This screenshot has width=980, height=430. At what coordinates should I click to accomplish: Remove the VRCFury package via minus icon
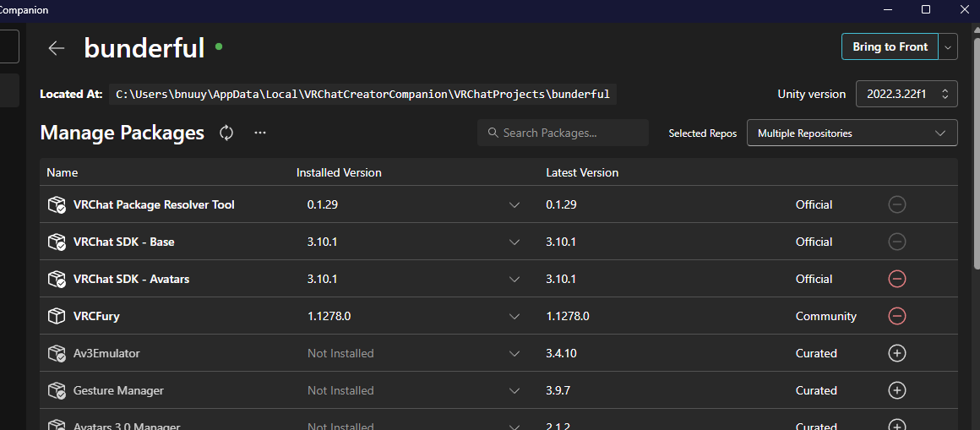point(897,316)
